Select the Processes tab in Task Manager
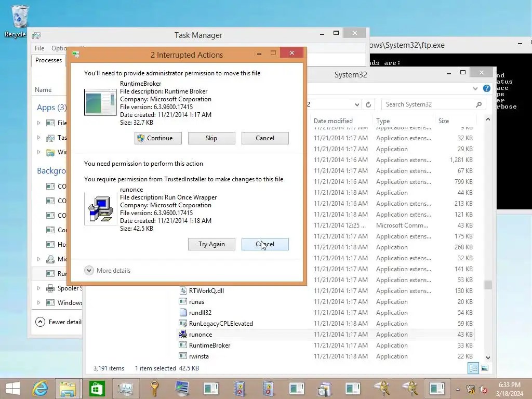Image resolution: width=532 pixels, height=399 pixels. point(48,60)
